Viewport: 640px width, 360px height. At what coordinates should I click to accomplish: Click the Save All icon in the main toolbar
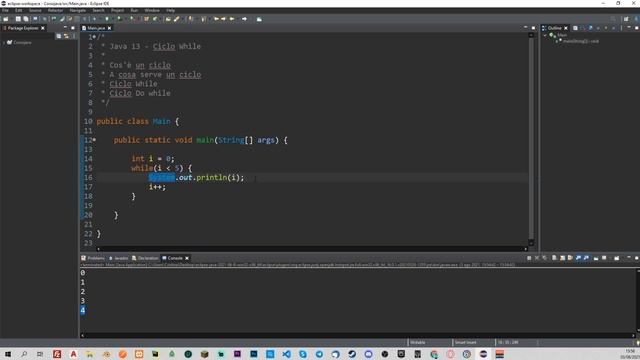[26, 19]
